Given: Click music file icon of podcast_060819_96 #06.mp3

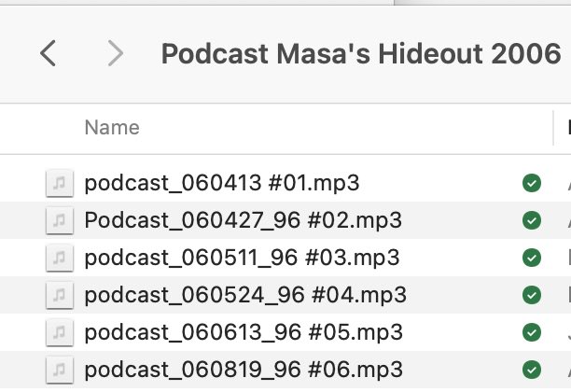Looking at the screenshot, I should [60, 371].
